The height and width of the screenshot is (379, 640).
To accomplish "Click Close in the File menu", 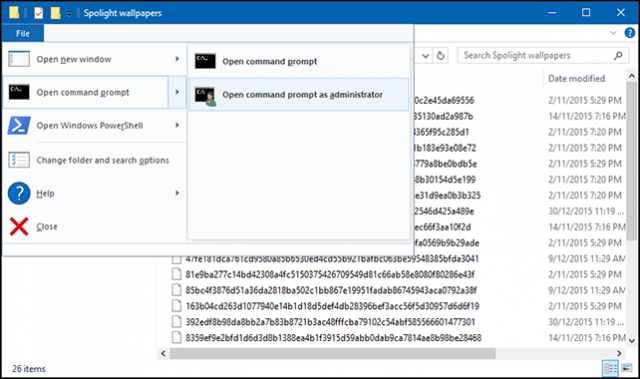I will pyautogui.click(x=94, y=226).
